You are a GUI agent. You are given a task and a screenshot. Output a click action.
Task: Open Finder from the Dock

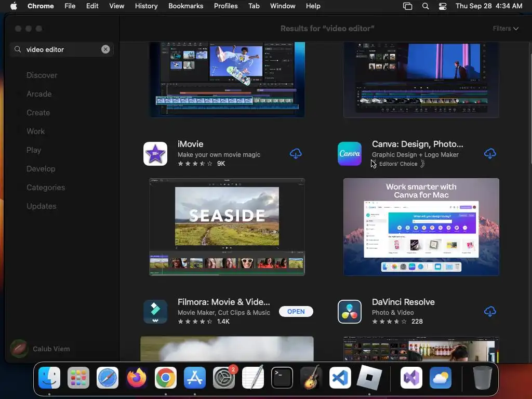click(49, 378)
